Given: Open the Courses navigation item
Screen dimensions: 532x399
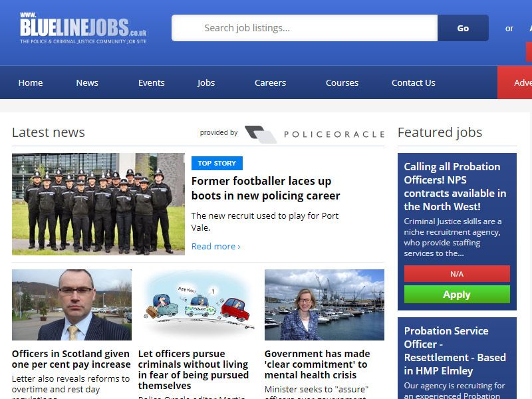Looking at the screenshot, I should pyautogui.click(x=342, y=82).
